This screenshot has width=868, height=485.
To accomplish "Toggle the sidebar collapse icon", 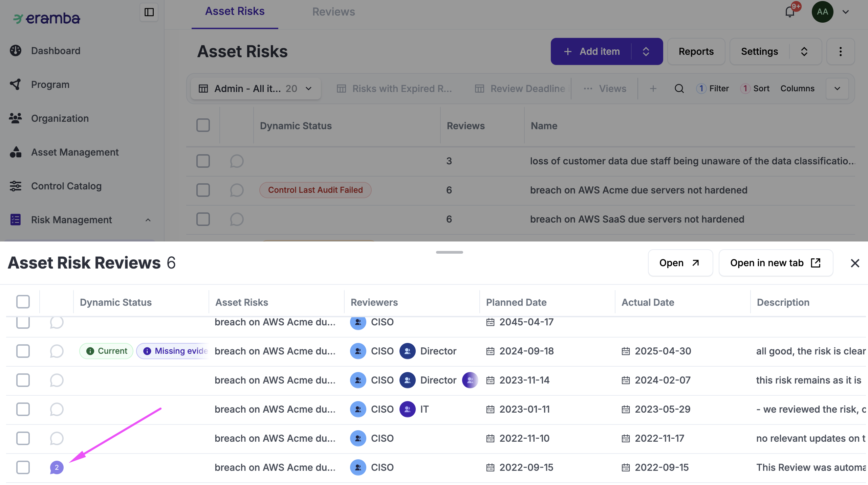I will [x=149, y=12].
